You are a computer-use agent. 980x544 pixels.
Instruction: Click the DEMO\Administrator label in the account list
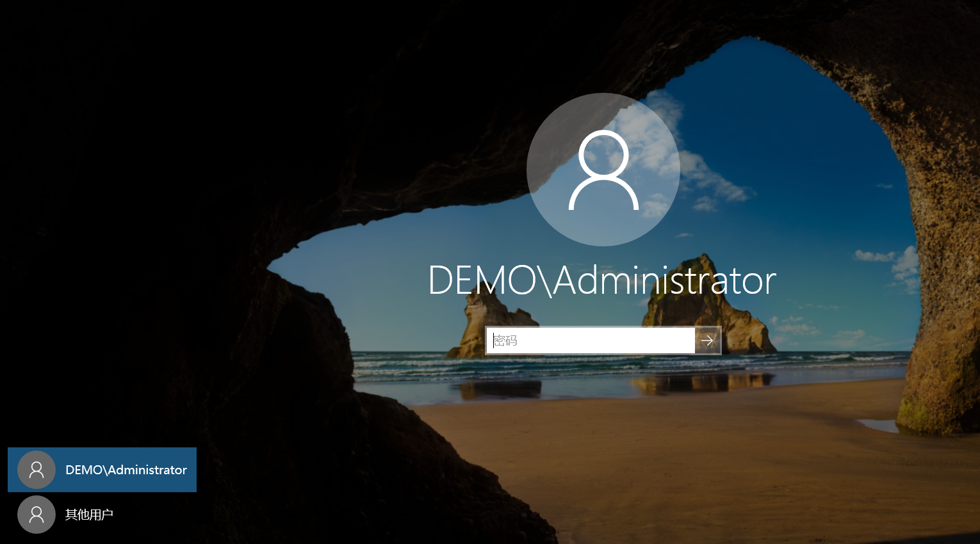(x=126, y=470)
